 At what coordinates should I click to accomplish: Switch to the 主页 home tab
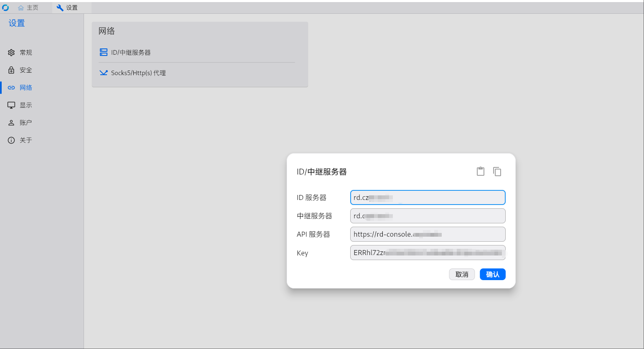(28, 8)
